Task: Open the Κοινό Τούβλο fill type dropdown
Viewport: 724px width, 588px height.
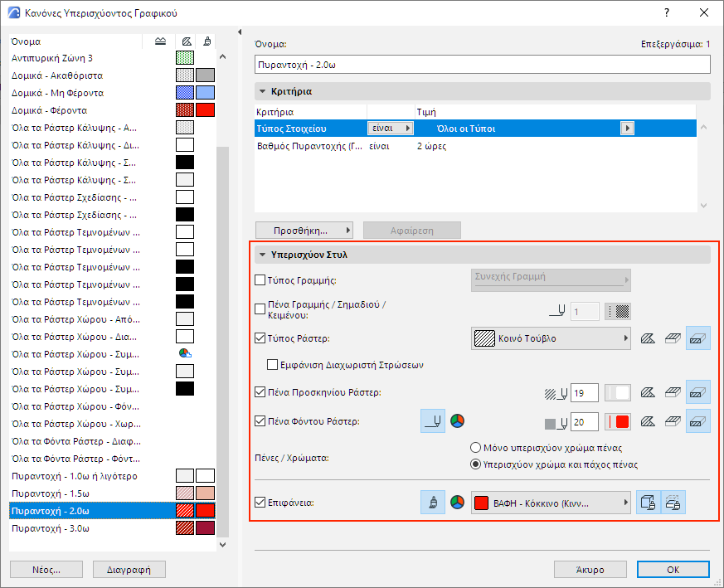Action: pyautogui.click(x=551, y=338)
